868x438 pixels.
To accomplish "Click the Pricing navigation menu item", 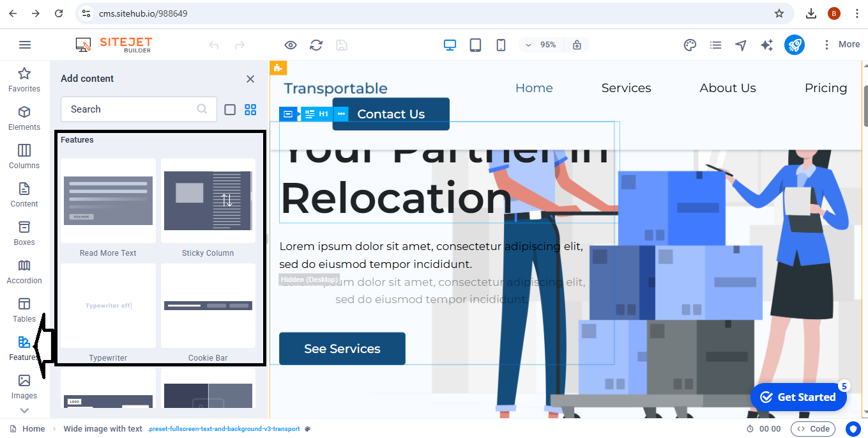I will pos(825,88).
